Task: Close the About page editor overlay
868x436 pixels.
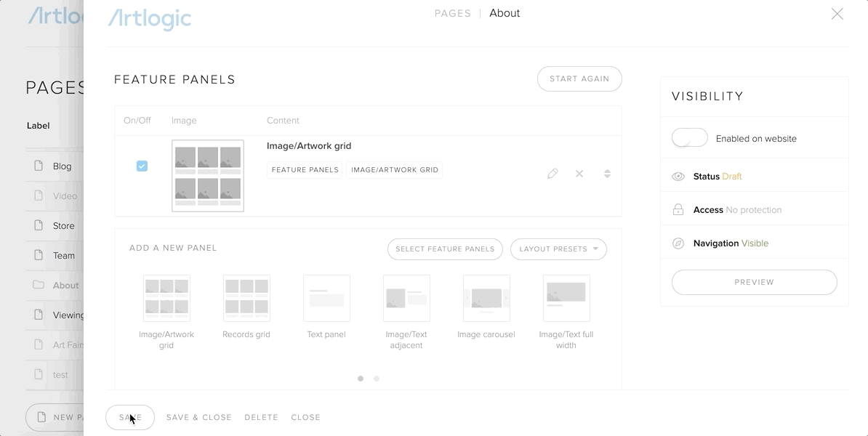Action: coord(837,14)
